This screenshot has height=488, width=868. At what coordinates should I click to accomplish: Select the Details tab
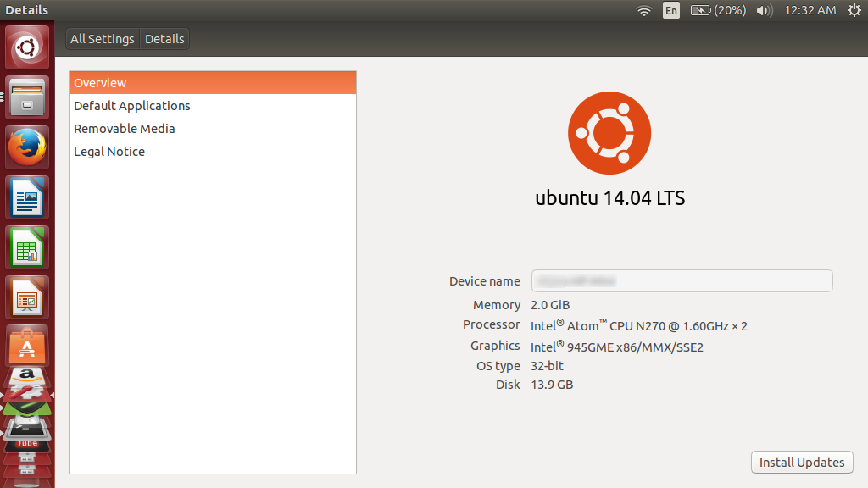click(164, 38)
